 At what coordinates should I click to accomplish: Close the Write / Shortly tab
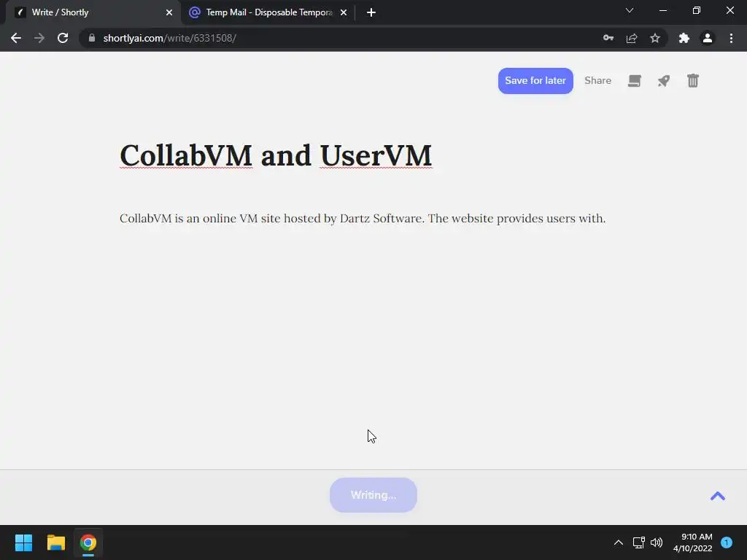[x=169, y=12]
